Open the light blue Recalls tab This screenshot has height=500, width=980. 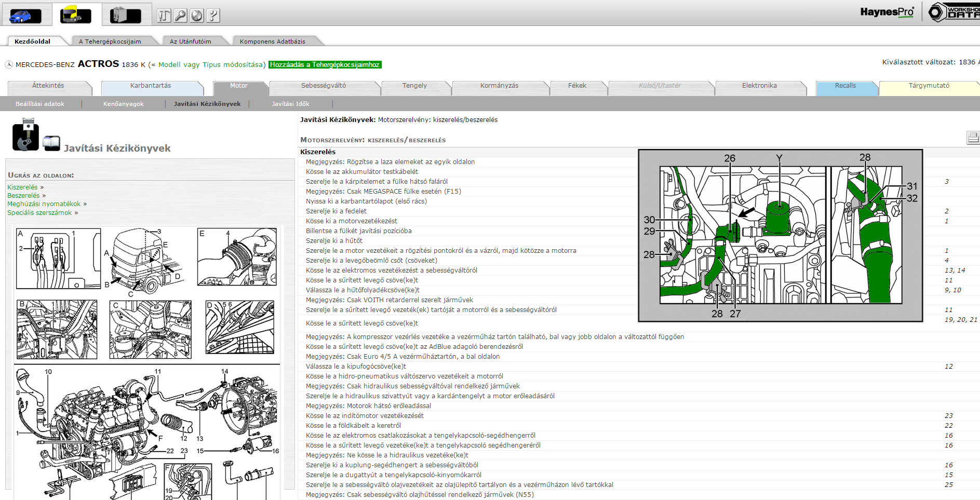pos(845,86)
